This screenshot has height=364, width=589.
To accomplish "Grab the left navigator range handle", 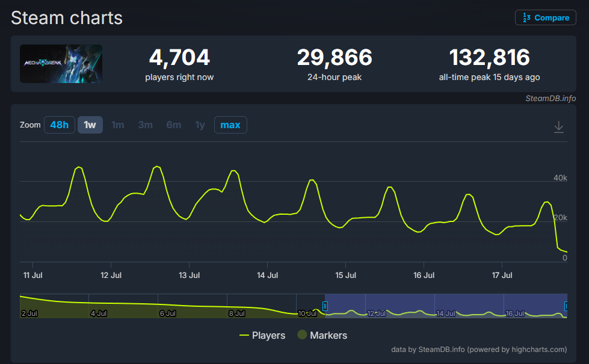I will pyautogui.click(x=325, y=306).
